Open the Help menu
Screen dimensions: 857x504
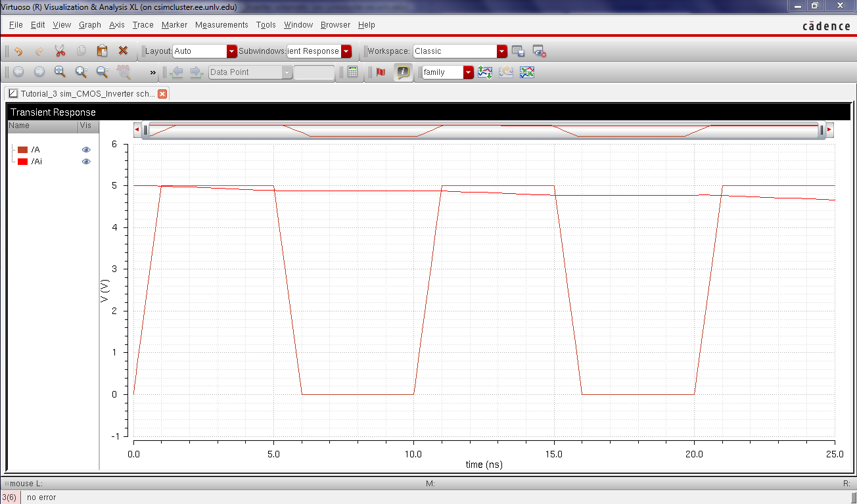click(x=366, y=25)
